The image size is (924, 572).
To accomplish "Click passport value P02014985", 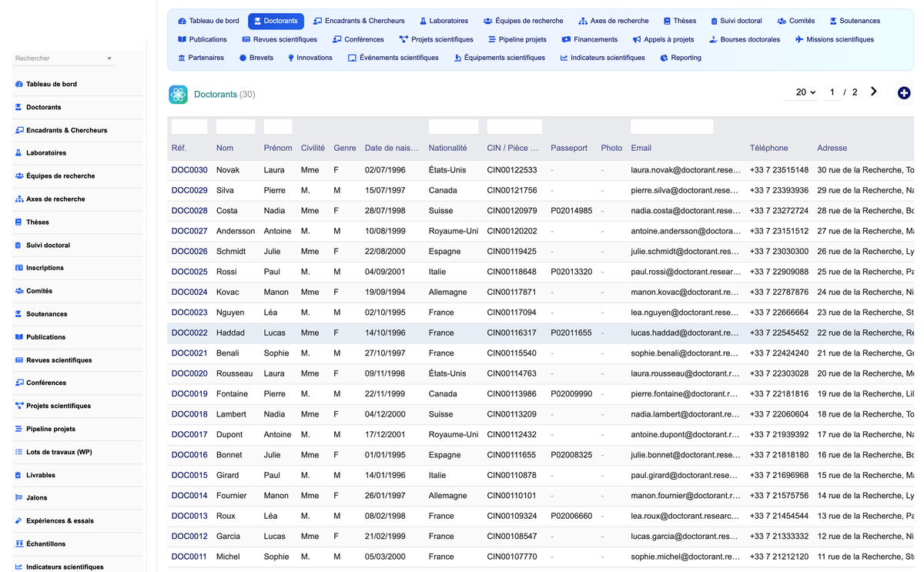I will 571,211.
